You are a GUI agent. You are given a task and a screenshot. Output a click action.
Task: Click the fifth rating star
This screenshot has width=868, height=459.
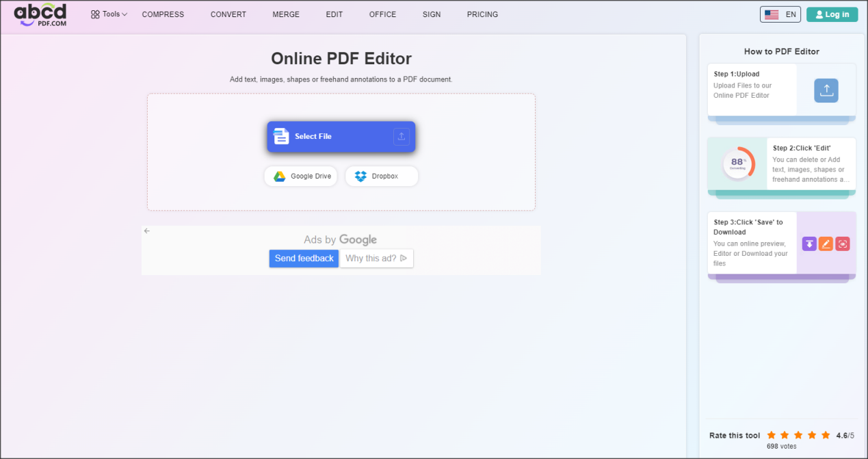pos(825,435)
